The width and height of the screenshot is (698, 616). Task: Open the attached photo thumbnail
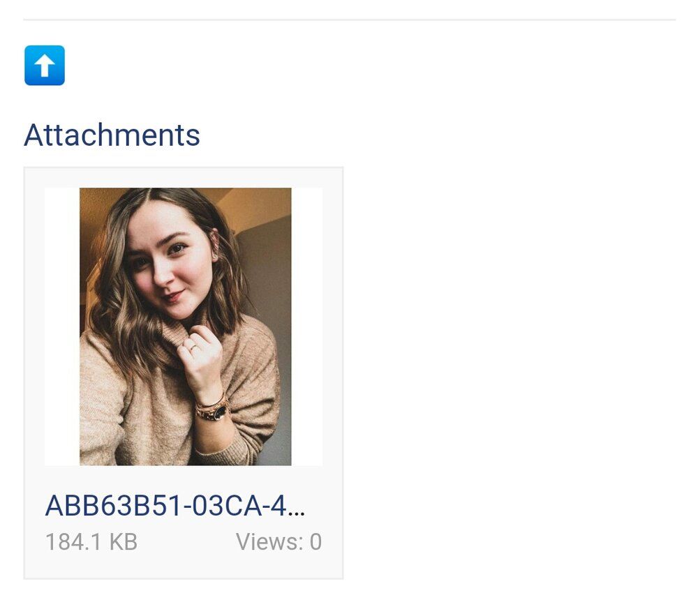tap(185, 326)
